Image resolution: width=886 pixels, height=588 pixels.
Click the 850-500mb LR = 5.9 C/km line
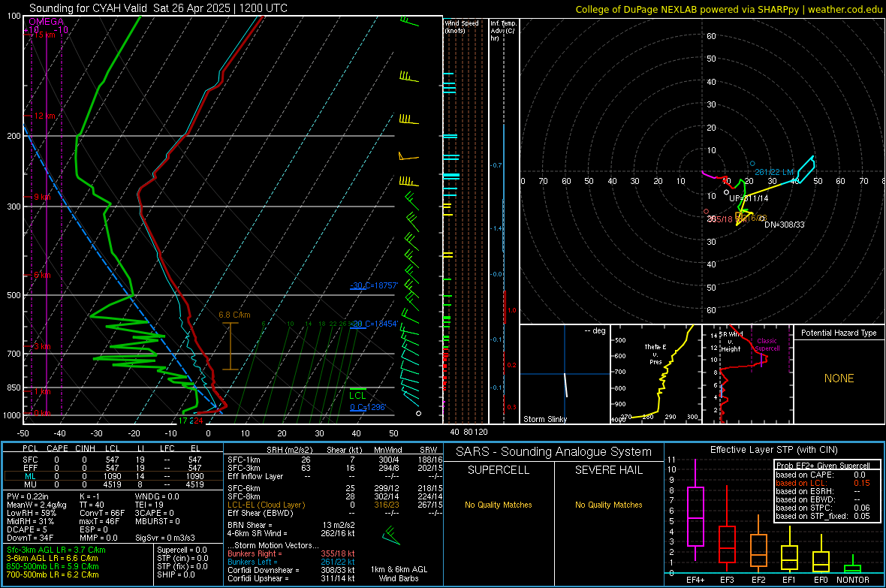tap(53, 566)
